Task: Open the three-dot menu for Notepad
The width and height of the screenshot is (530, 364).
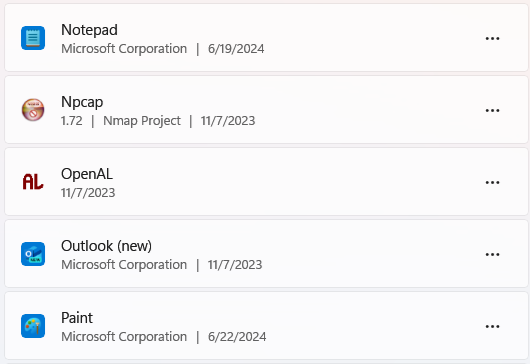Action: pos(492,38)
